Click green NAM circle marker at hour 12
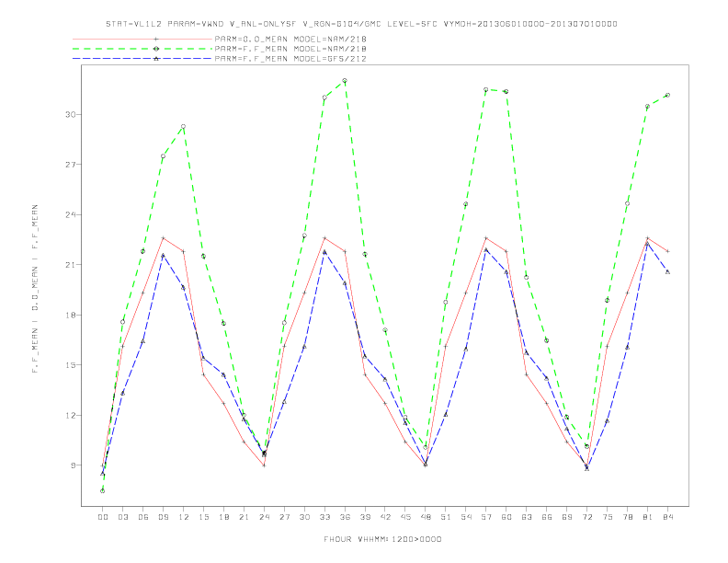 184,126
